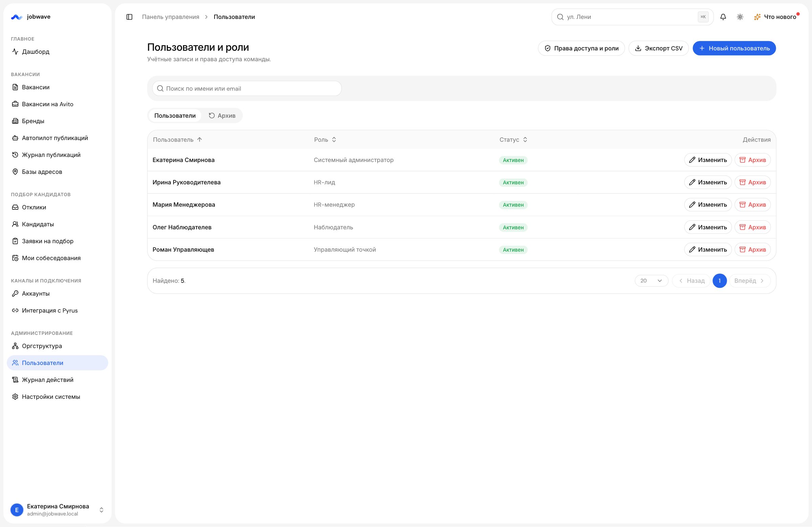Edit user Олег Наблюдателев

tap(708, 227)
